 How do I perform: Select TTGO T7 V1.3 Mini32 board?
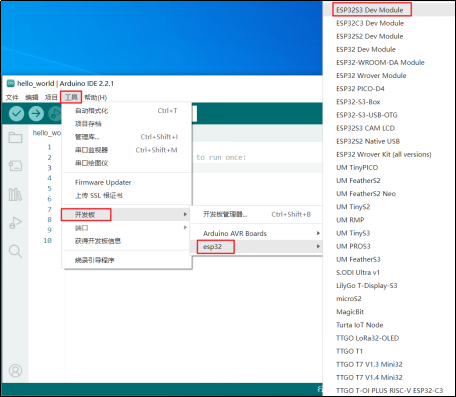[389, 364]
